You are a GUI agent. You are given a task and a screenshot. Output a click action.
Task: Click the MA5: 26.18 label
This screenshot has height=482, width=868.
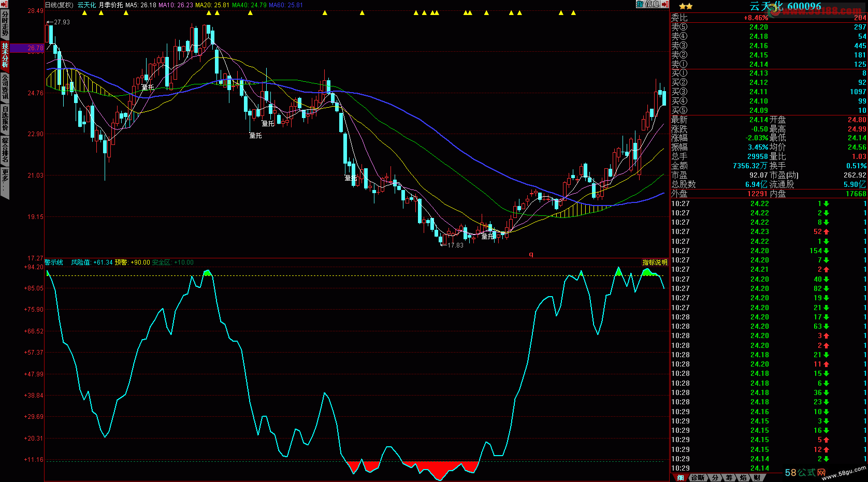[x=141, y=5]
